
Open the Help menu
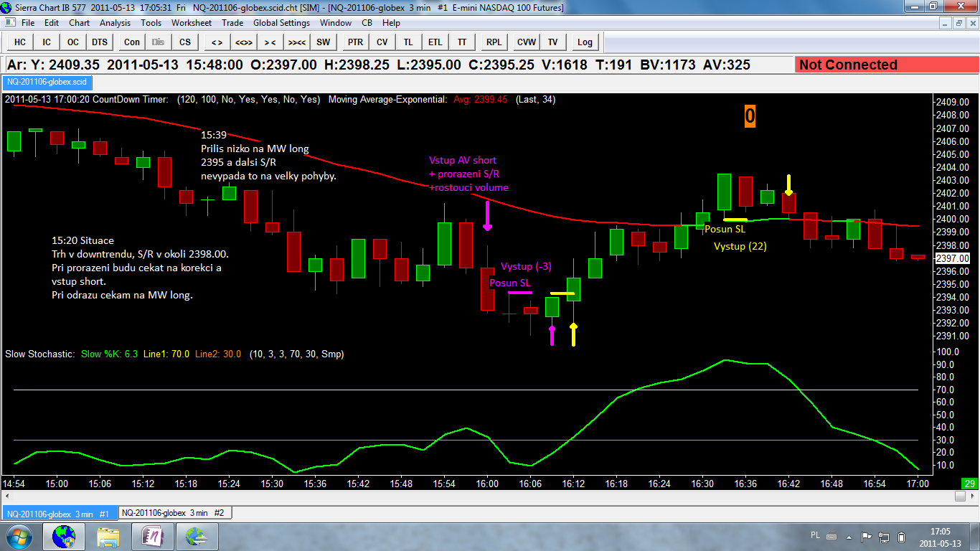[x=391, y=23]
